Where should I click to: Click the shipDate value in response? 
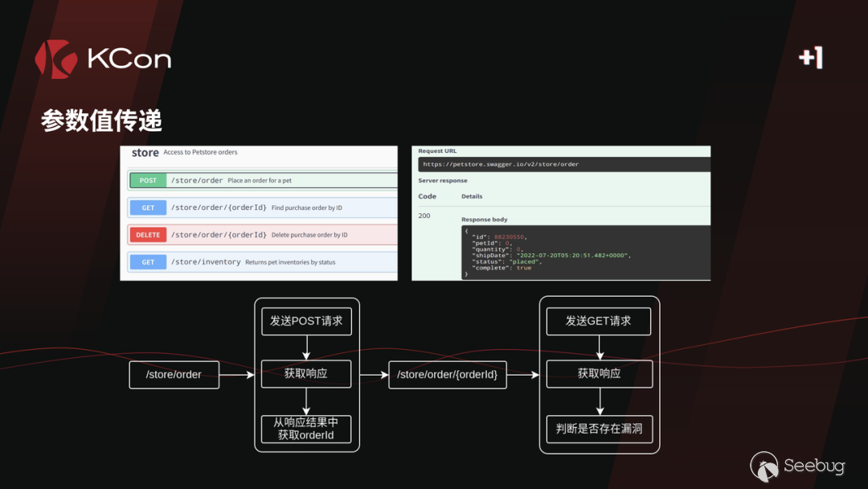[x=572, y=255]
